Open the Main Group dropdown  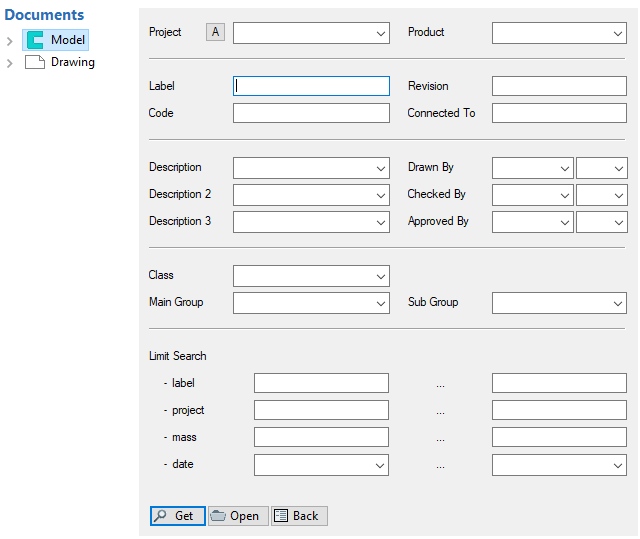pyautogui.click(x=381, y=303)
